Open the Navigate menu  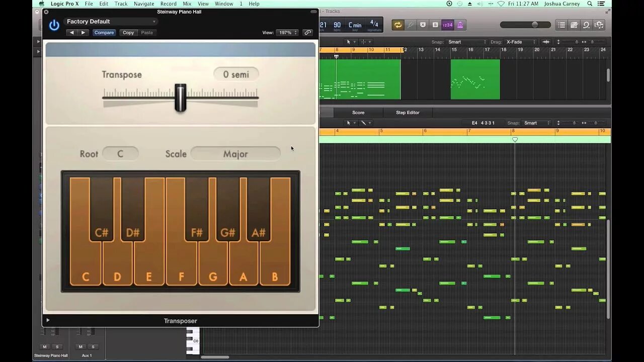coord(144,4)
